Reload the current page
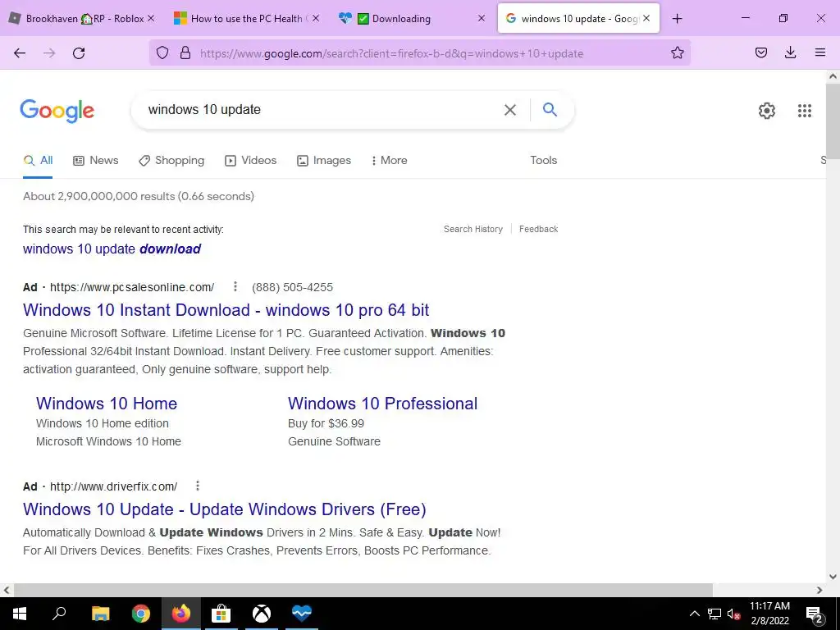Viewport: 840px width, 630px height. click(79, 53)
